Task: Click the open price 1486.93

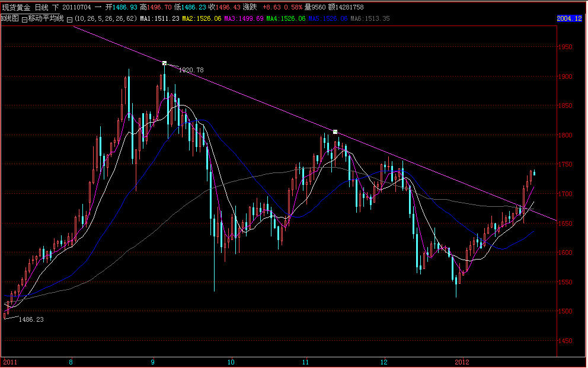Action: 125,7
